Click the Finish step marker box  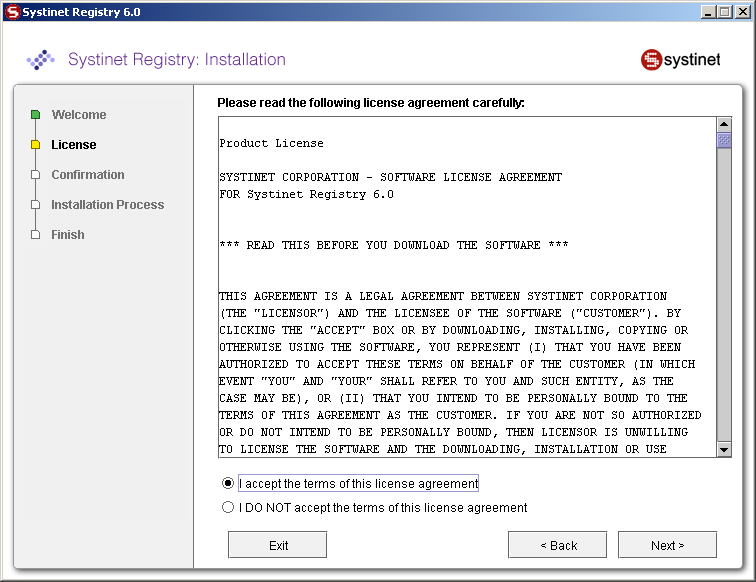(x=35, y=234)
